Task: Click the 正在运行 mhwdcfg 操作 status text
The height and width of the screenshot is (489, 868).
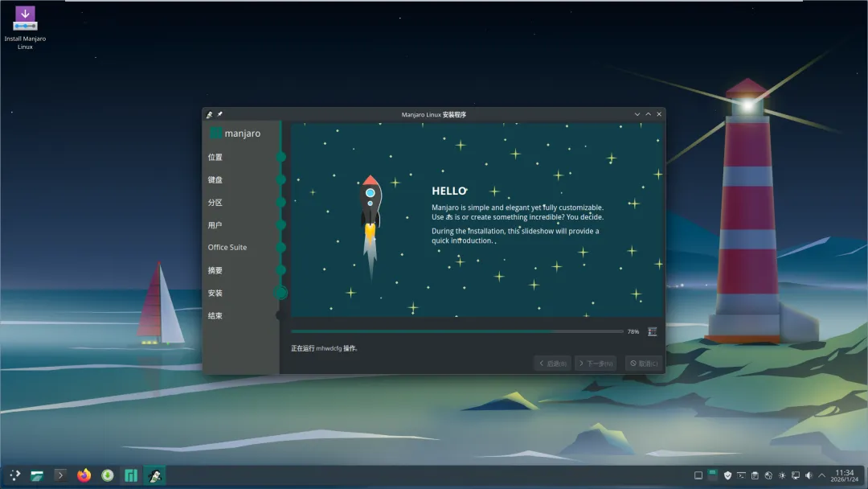Action: (325, 348)
